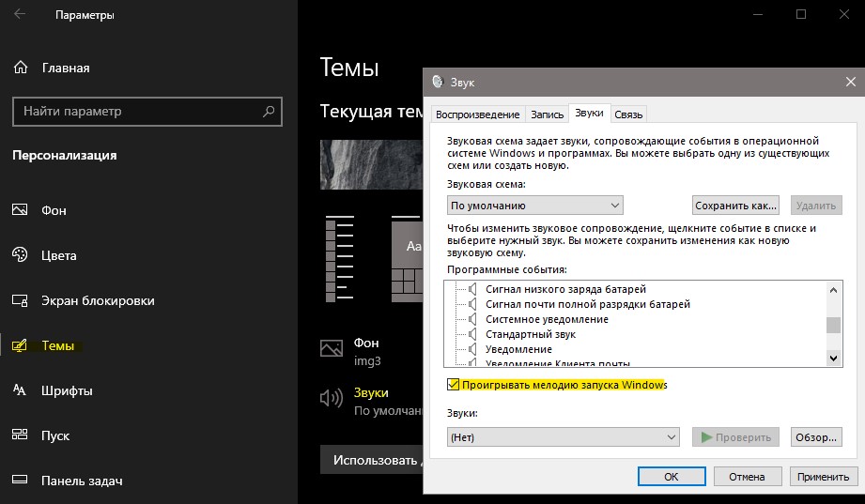Select Сигнал низкого заряда батарей event
The height and width of the screenshot is (504, 865).
coord(565,289)
